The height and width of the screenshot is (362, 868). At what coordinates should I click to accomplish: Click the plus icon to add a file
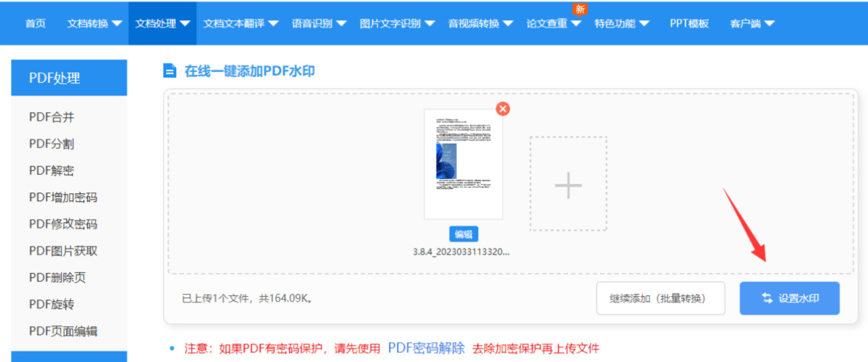[x=568, y=184]
